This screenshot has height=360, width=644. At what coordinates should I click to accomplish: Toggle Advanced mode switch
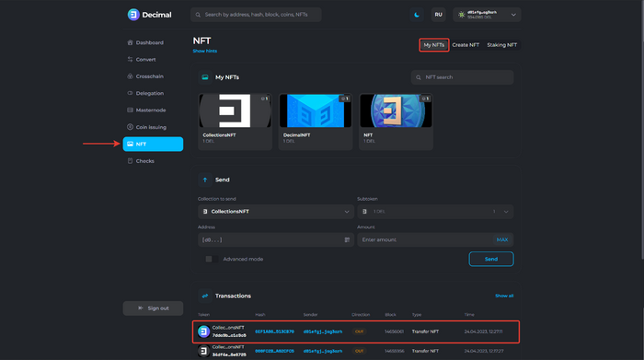coord(212,259)
